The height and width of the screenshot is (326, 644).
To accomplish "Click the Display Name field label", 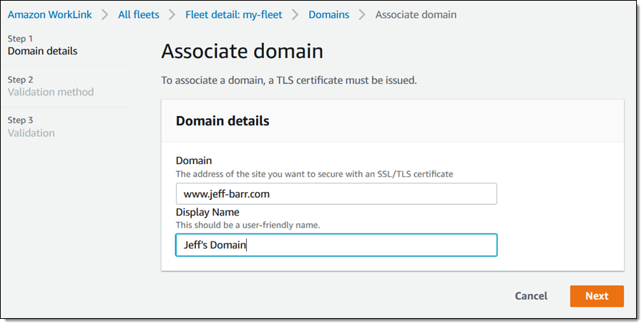I will click(208, 212).
